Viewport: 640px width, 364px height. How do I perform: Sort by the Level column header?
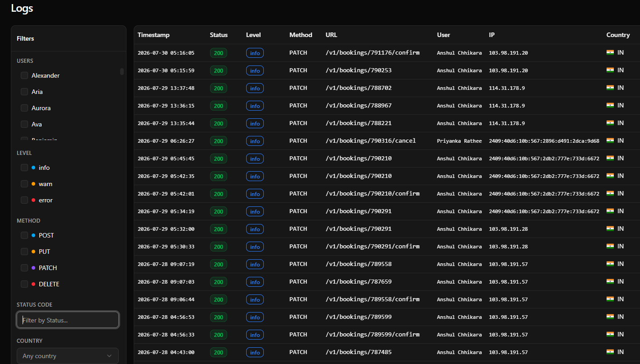[x=253, y=35]
